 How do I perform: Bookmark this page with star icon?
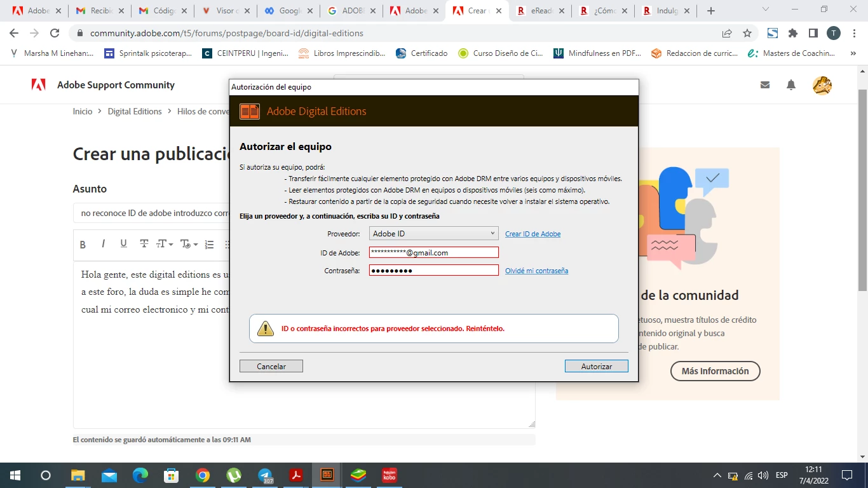[747, 33]
